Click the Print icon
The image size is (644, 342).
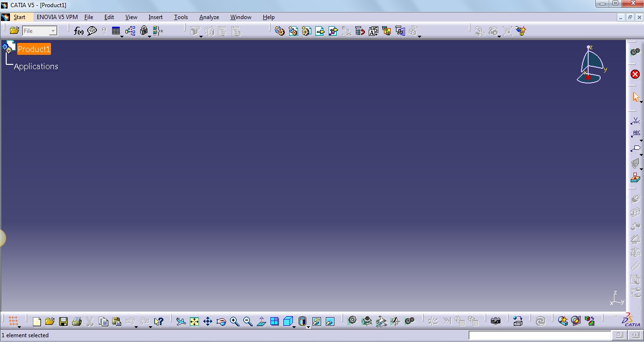click(77, 321)
